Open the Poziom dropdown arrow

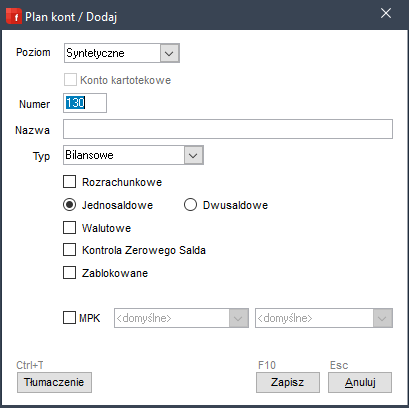169,53
